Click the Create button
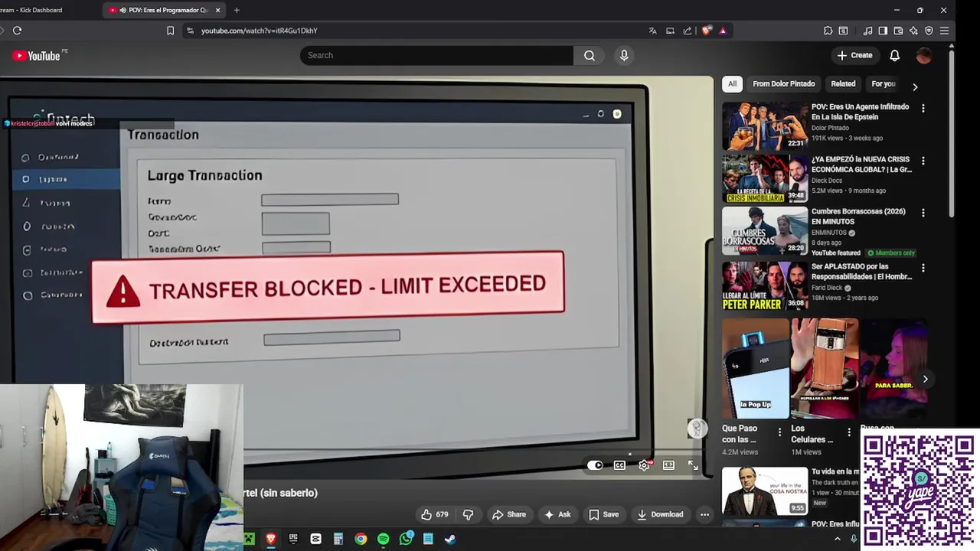The width and height of the screenshot is (980, 551). tap(854, 55)
